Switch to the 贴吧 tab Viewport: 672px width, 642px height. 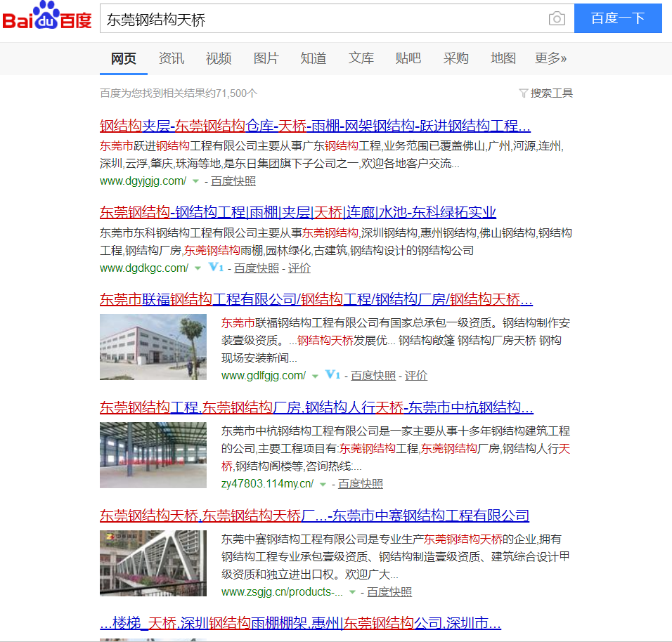(x=408, y=58)
